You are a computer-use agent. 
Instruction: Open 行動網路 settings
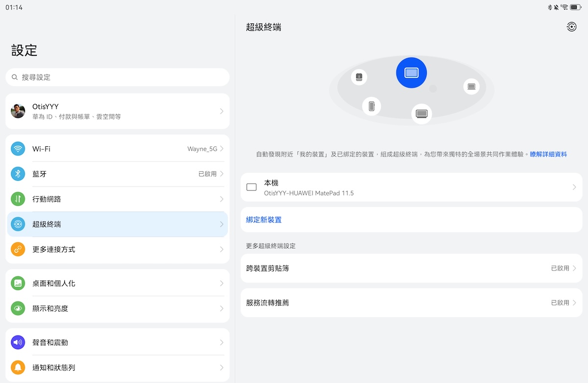pyautogui.click(x=118, y=199)
